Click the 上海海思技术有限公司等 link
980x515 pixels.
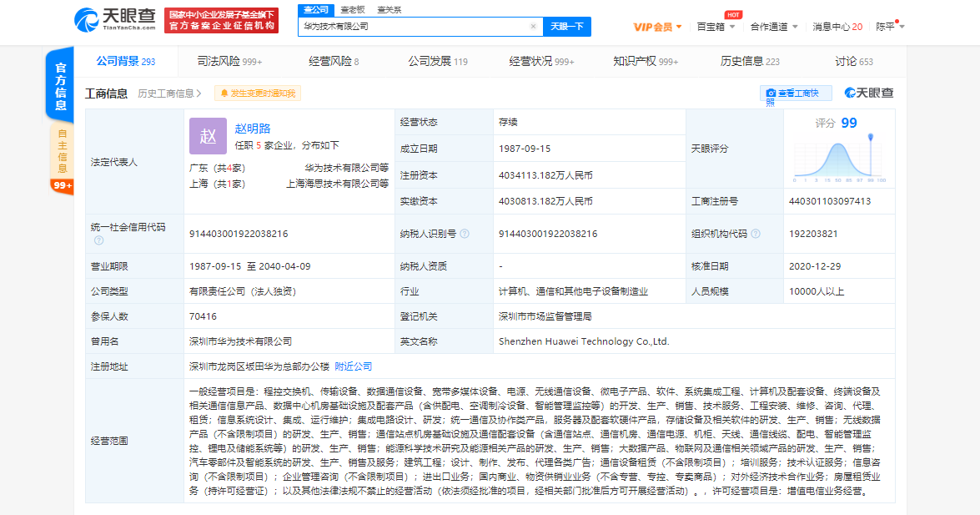point(338,184)
